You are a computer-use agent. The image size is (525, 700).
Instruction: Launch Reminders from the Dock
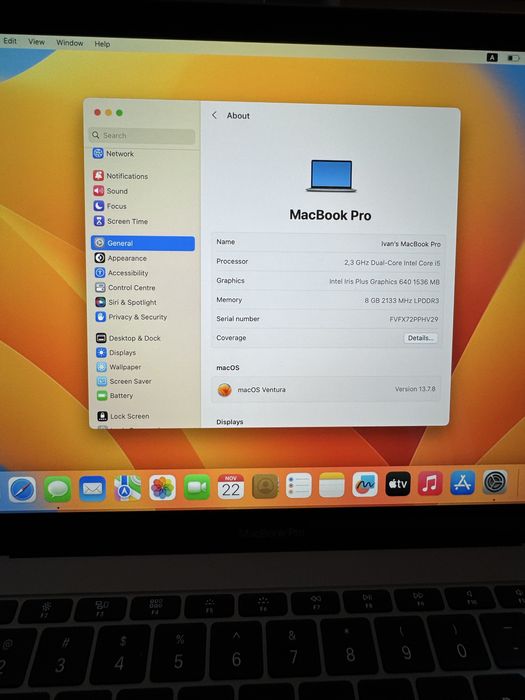coord(299,486)
